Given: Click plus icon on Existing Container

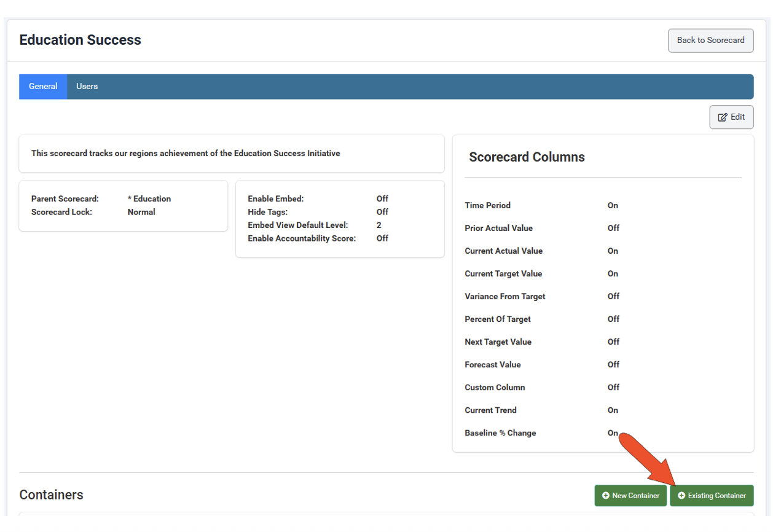Looking at the screenshot, I should click(x=681, y=496).
